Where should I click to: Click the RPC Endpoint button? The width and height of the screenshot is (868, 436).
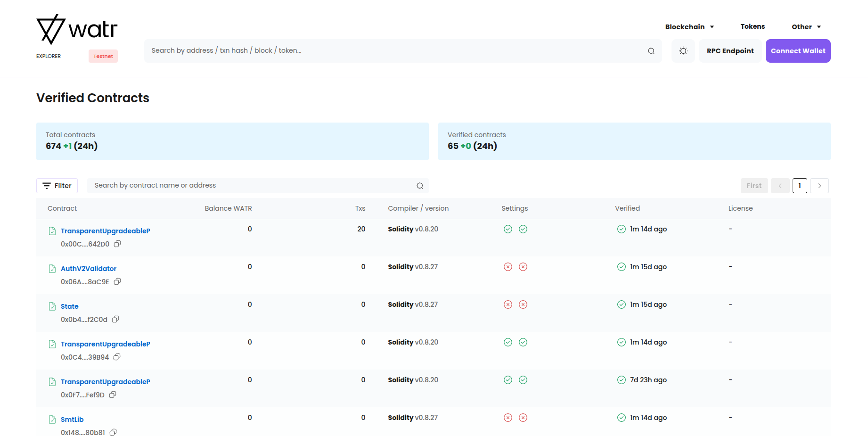730,51
